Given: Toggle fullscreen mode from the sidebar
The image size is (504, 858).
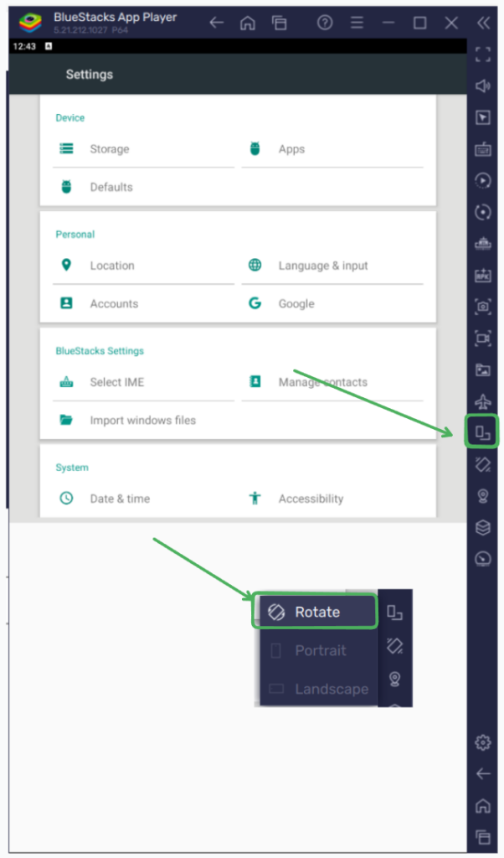Looking at the screenshot, I should 482,54.
